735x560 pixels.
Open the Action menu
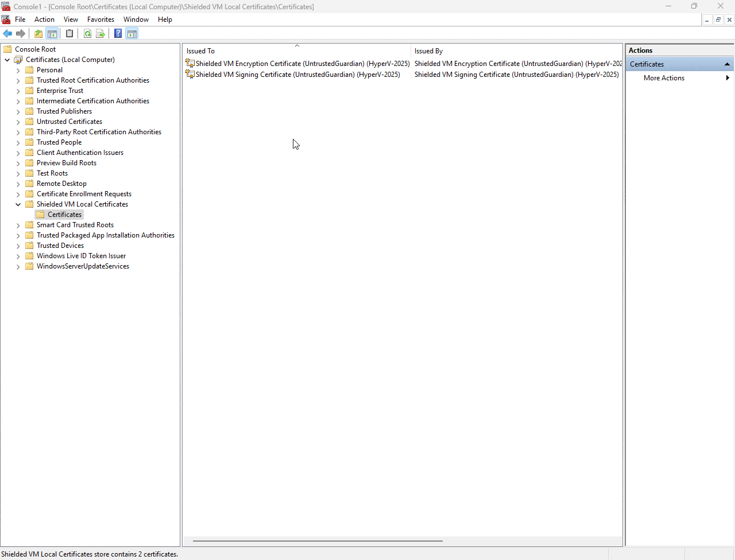(44, 19)
